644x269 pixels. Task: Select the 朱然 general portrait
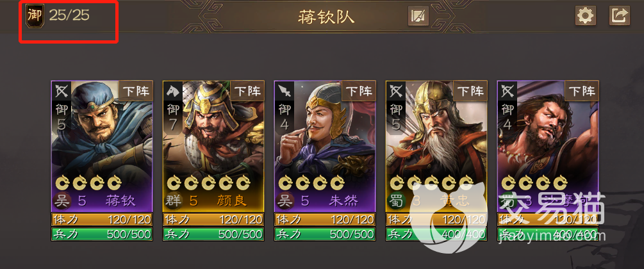326,146
